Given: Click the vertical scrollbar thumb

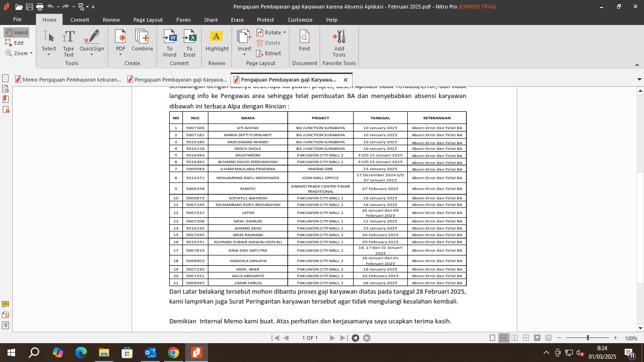Looking at the screenshot, I should tap(640, 228).
